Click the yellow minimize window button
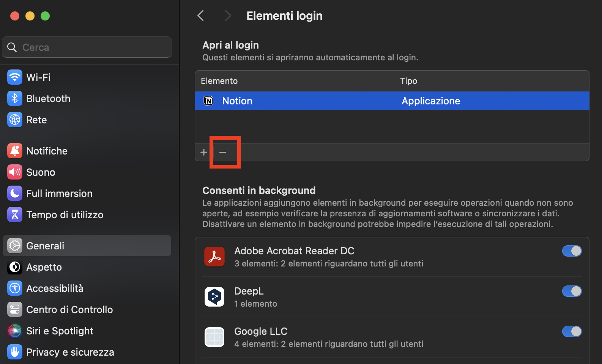 point(30,16)
